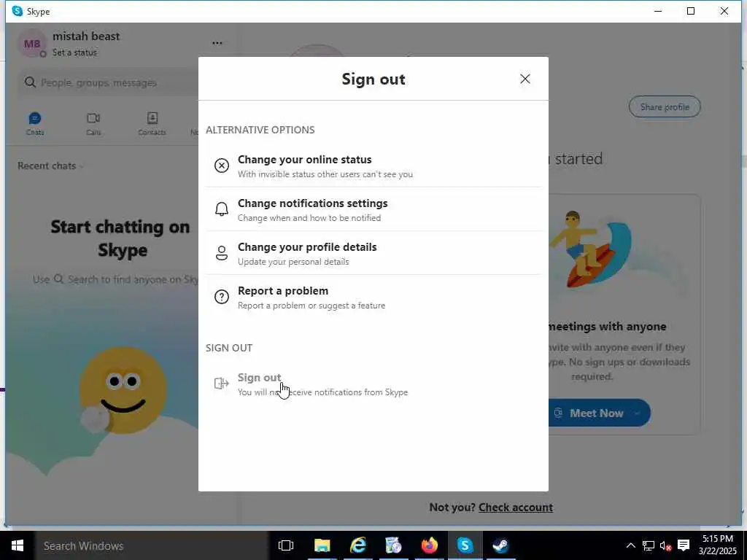The height and width of the screenshot is (560, 747).
Task: Launch Internet Explorer from taskbar
Action: click(357, 545)
